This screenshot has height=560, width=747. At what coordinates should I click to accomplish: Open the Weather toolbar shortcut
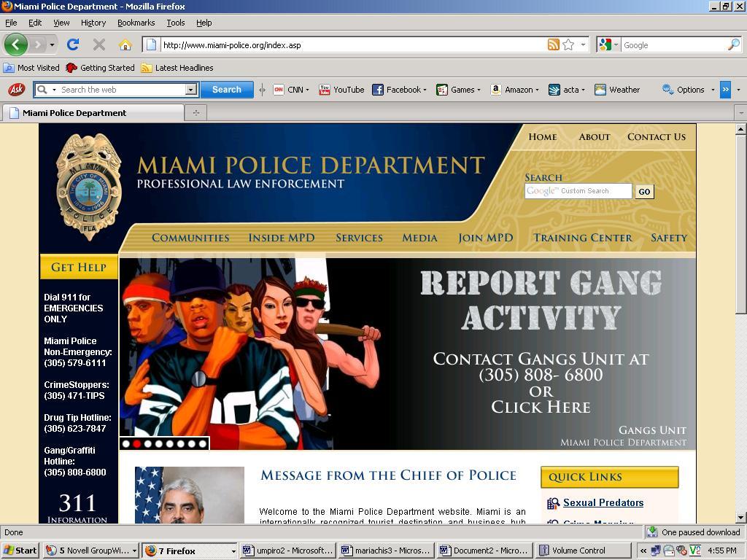click(617, 90)
